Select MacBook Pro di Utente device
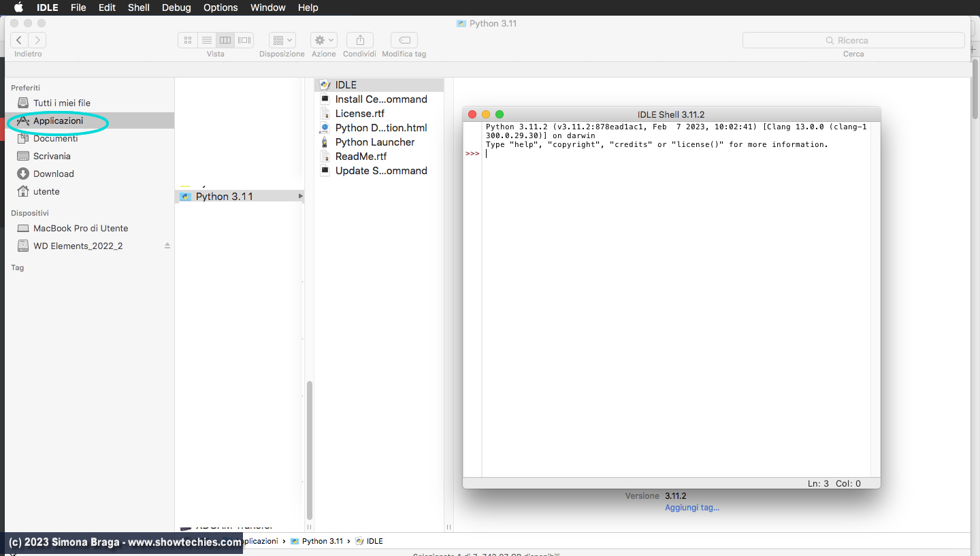This screenshot has height=556, width=980. (x=90, y=228)
